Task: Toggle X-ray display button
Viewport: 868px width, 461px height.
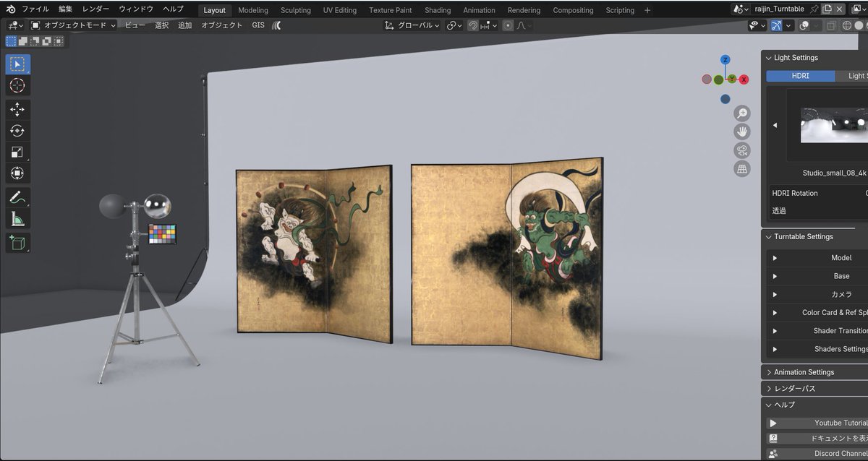Action: point(831,25)
